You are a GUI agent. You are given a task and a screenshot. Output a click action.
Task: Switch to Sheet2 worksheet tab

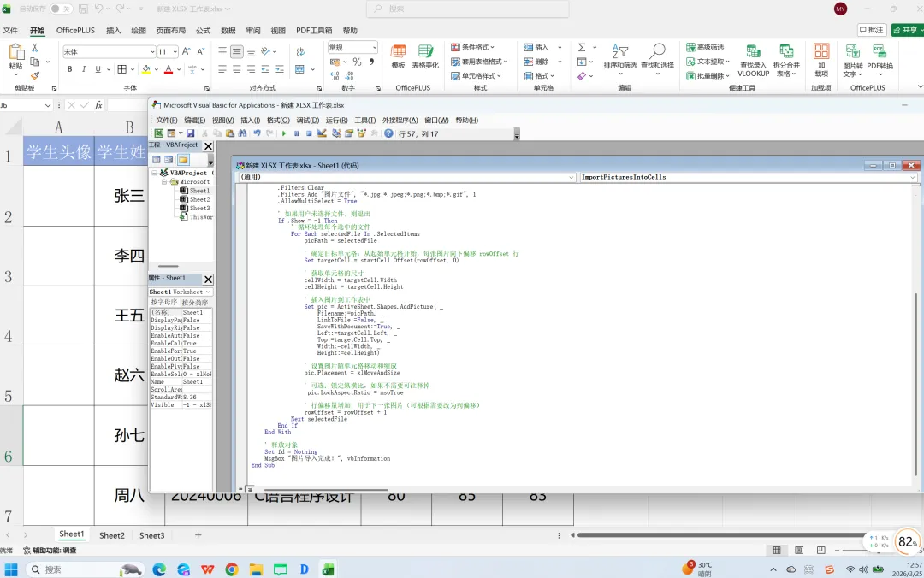pos(112,535)
